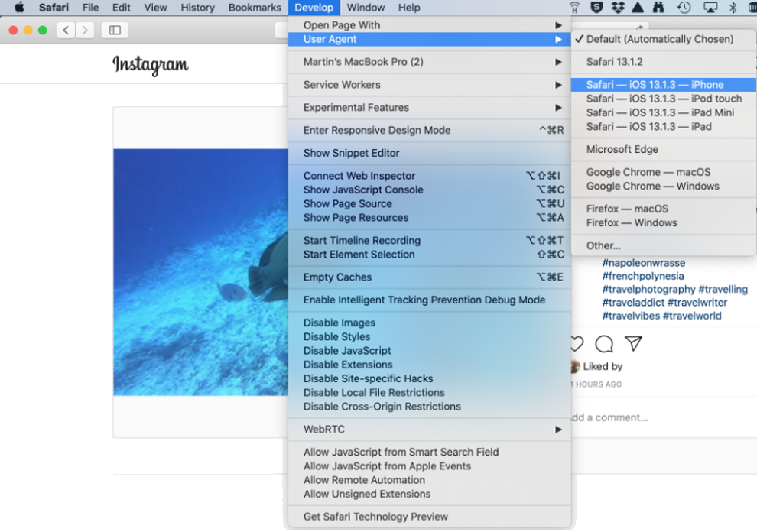Expand the WebRTC submenu

(x=429, y=429)
